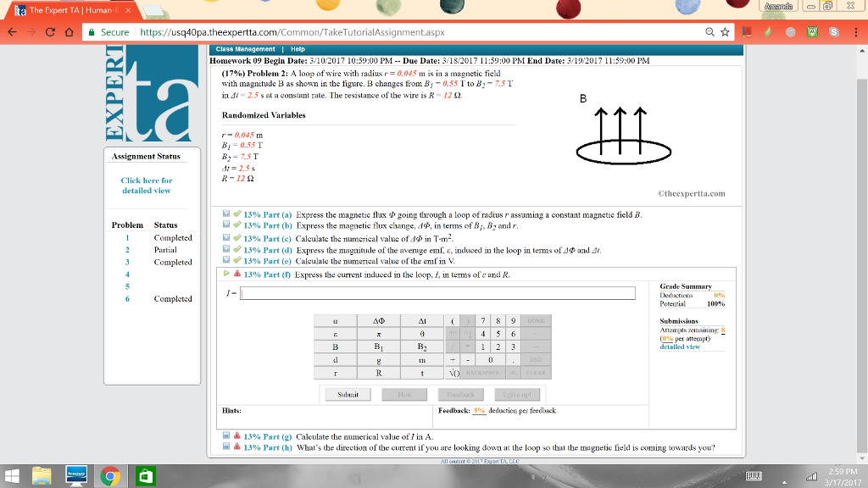The image size is (868, 488).
Task: Expand the hint triangle for Part (f)
Action: (x=225, y=274)
